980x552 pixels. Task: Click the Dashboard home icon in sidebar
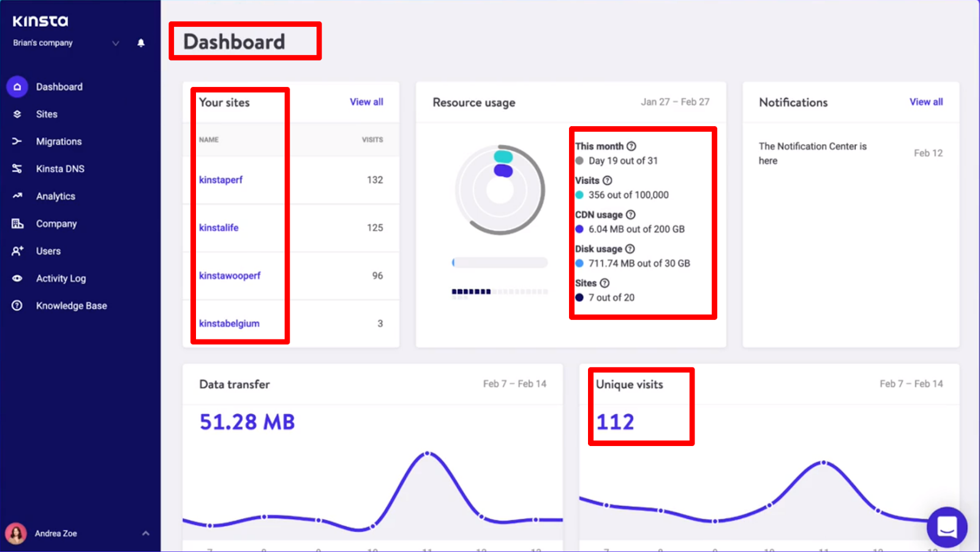pyautogui.click(x=17, y=87)
